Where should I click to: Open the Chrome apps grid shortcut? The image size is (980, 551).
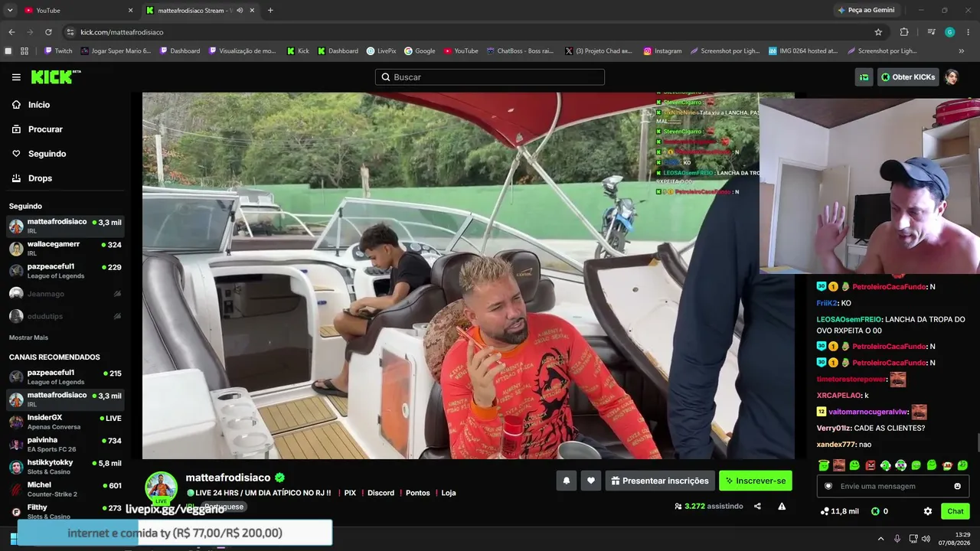(24, 51)
